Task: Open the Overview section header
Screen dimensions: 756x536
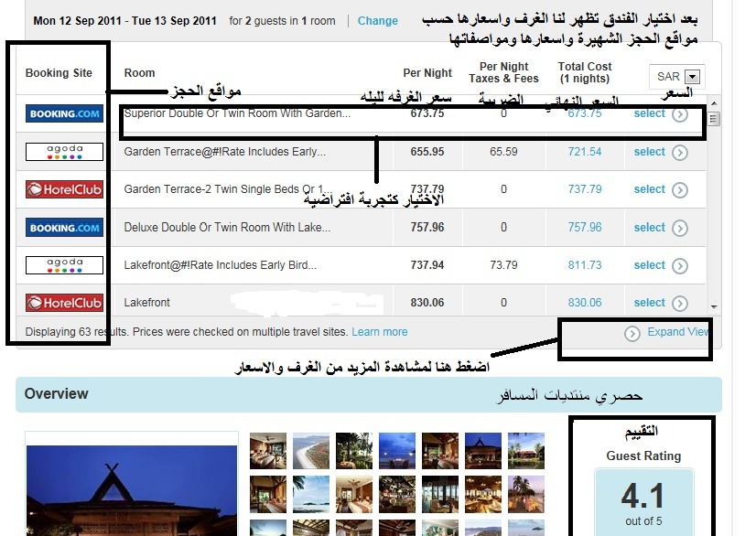Action: pos(57,394)
